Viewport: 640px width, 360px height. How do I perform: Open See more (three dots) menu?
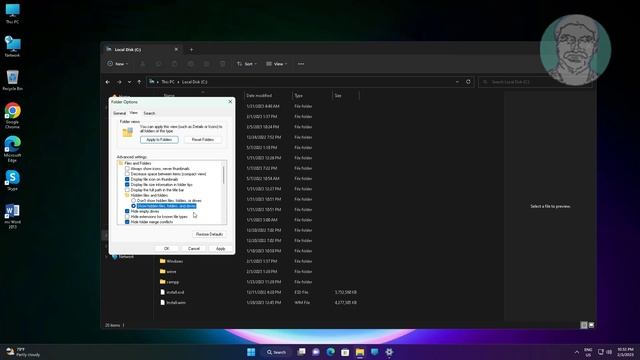point(301,64)
